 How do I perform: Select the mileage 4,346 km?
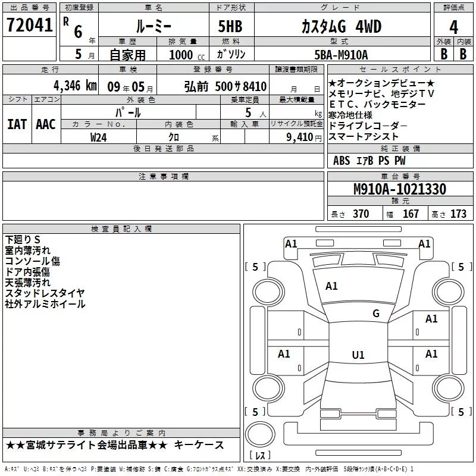(76, 86)
